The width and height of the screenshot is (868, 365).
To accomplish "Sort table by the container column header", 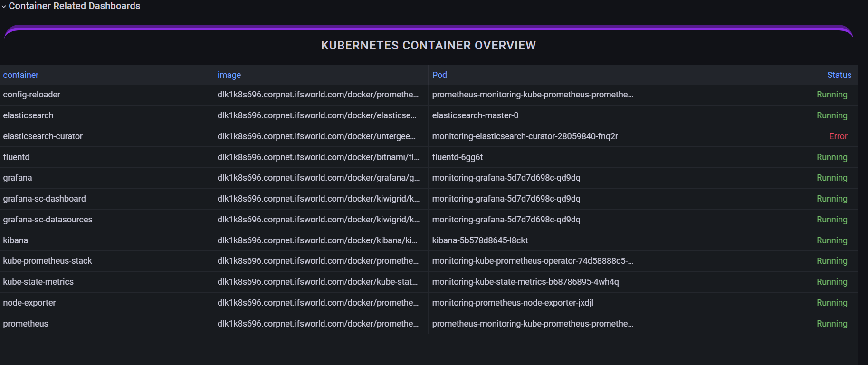I will [21, 75].
